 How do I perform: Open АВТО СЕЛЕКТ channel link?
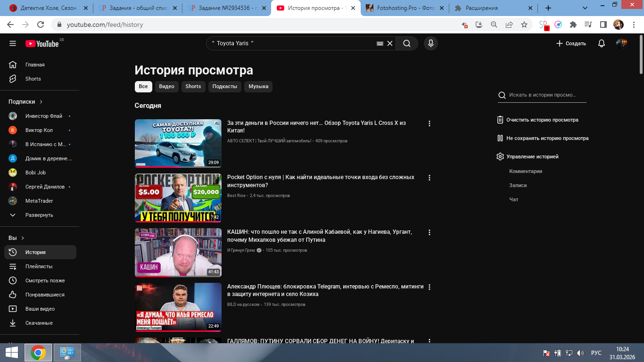pyautogui.click(x=269, y=141)
